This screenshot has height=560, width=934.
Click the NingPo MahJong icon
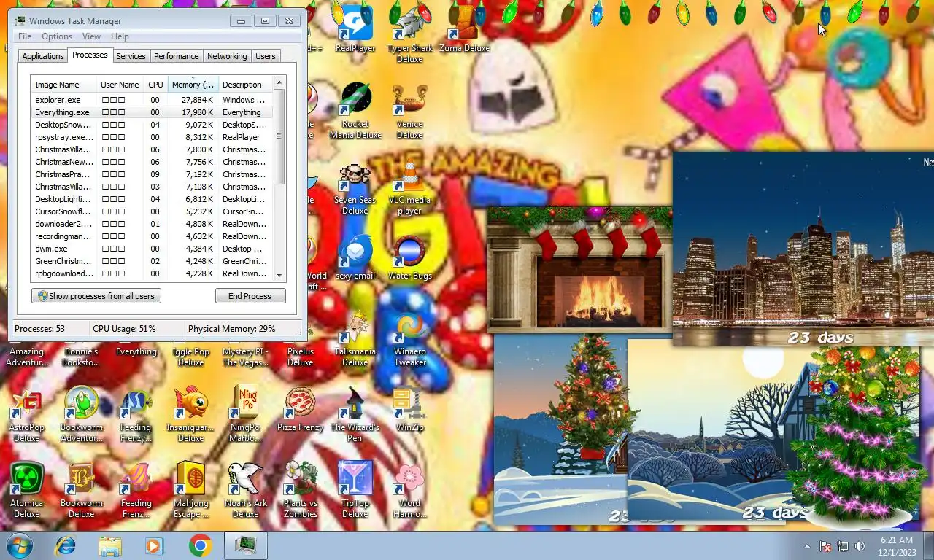(245, 413)
